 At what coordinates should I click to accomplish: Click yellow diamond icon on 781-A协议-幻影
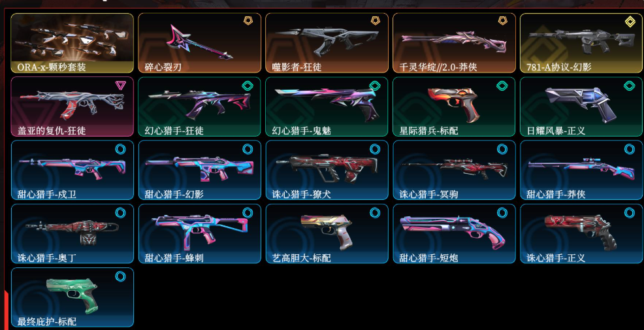click(x=630, y=22)
